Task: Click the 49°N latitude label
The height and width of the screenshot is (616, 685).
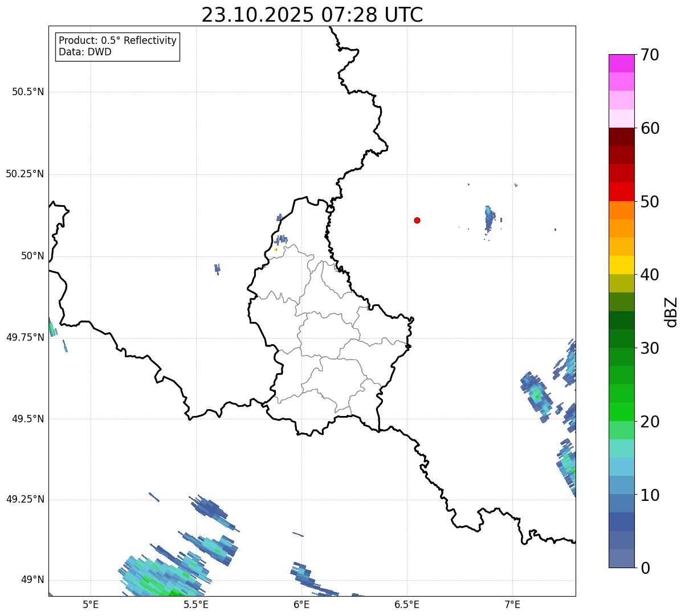Action: click(32, 580)
